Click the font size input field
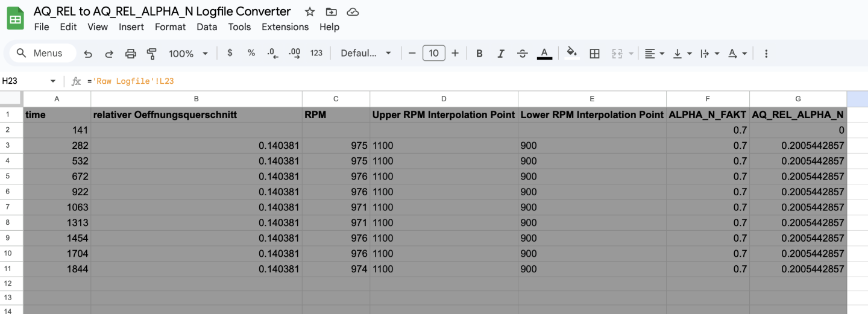The image size is (868, 314). (x=433, y=54)
